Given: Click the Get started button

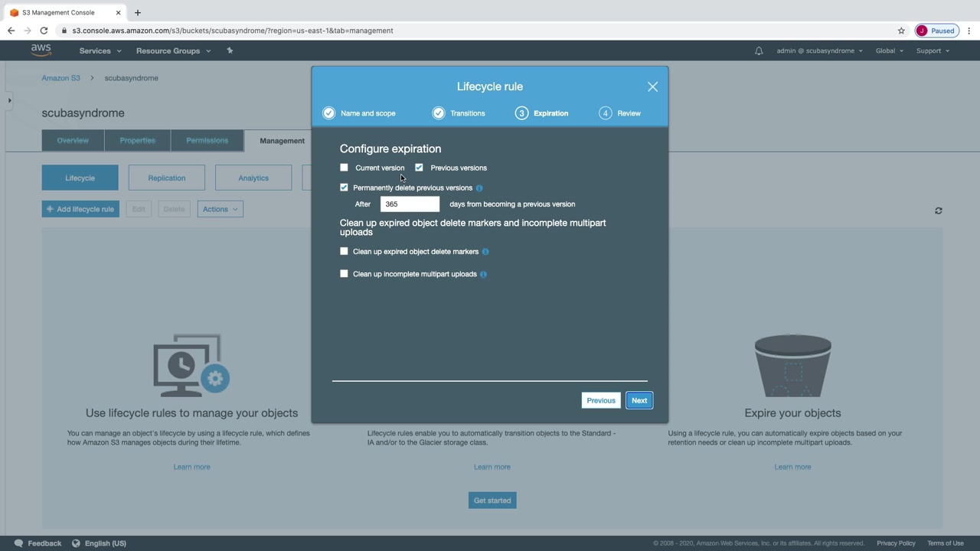Looking at the screenshot, I should [x=492, y=500].
